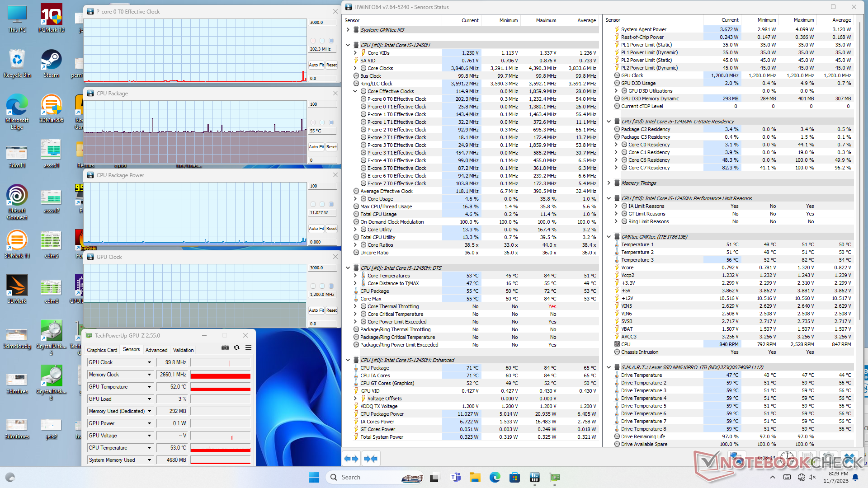
Task: Take a GPU-Z screenshot with camera icon
Action: pyautogui.click(x=225, y=347)
